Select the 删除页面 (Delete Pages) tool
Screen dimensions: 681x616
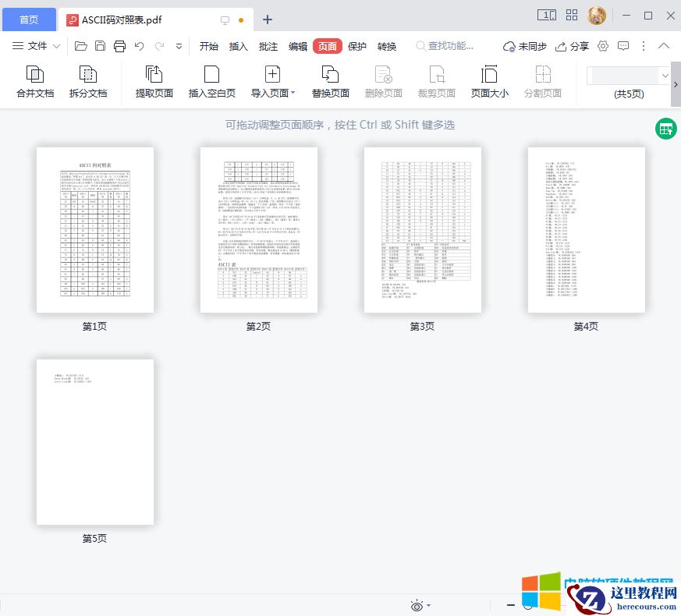click(384, 82)
